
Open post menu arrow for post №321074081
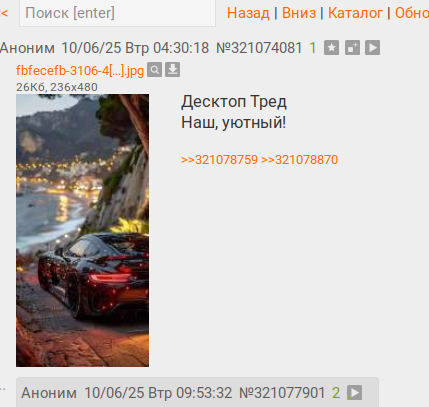click(372, 48)
